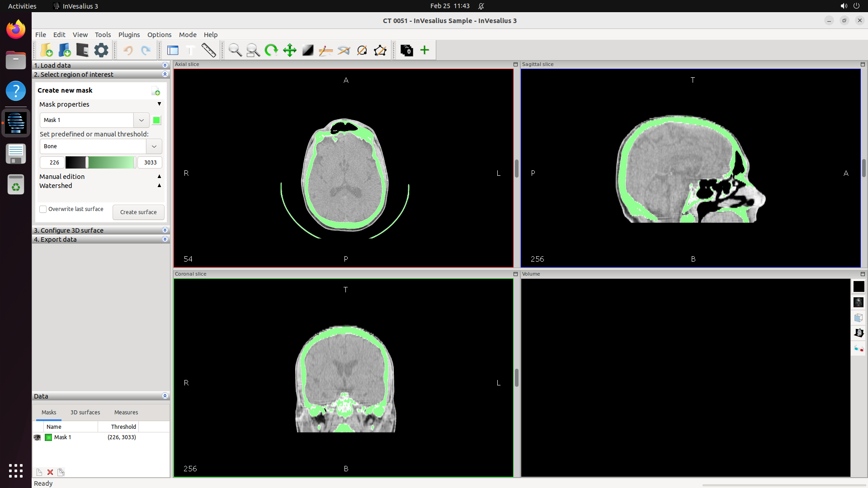Open the Bone threshold preset dropdown

pyautogui.click(x=154, y=146)
